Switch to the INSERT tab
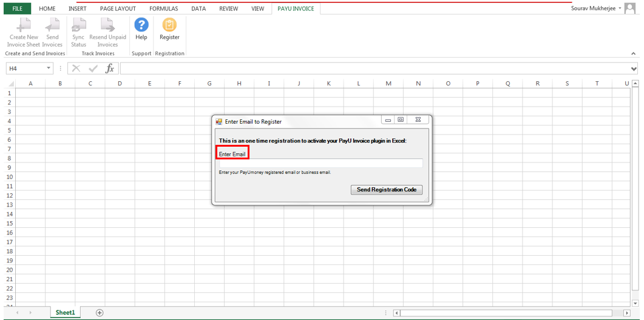 78,8
